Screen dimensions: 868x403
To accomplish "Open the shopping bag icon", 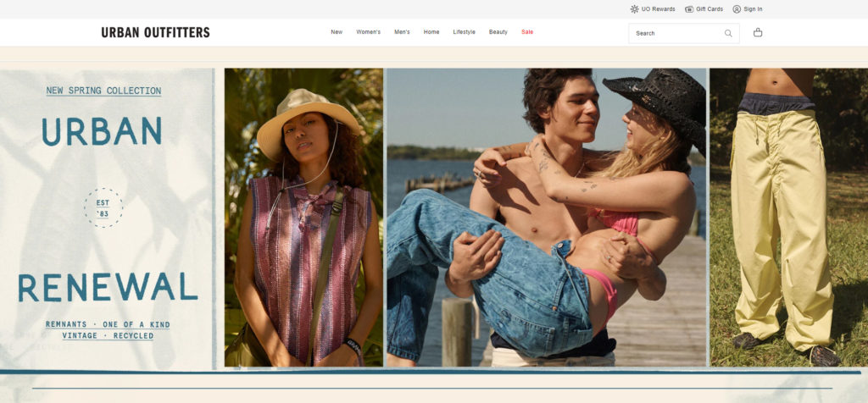I will coord(758,33).
